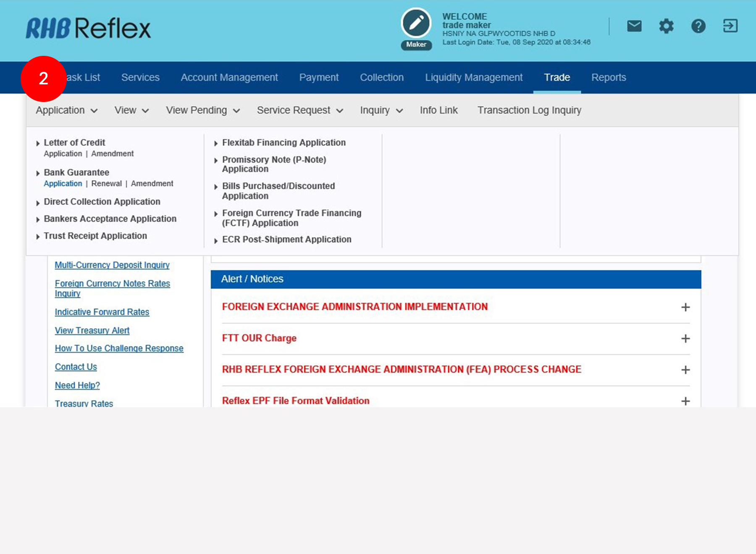This screenshot has height=554, width=756.
Task: Expand the FTT OUR Charge notice
Action: click(685, 339)
